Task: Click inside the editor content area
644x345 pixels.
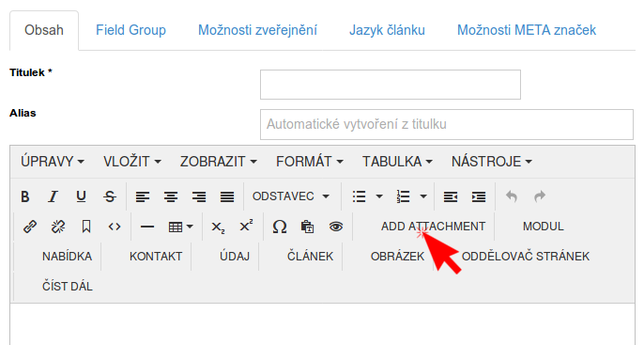Action: coord(322,324)
